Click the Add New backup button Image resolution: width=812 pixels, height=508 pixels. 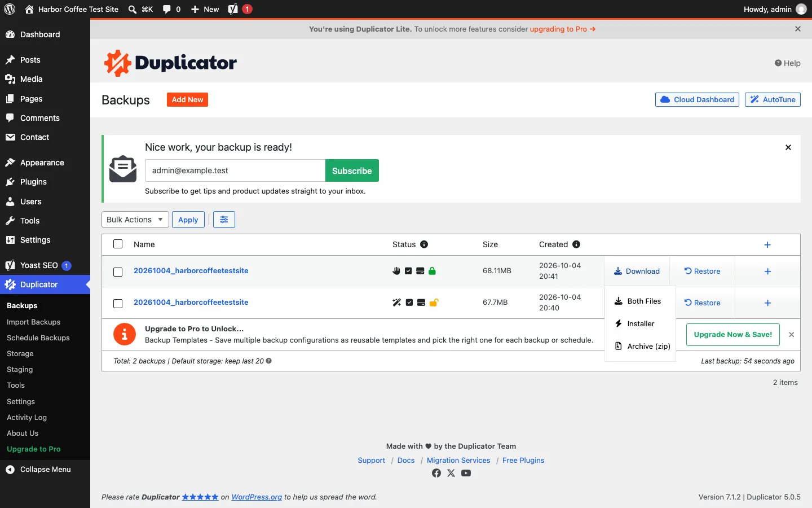pos(187,99)
